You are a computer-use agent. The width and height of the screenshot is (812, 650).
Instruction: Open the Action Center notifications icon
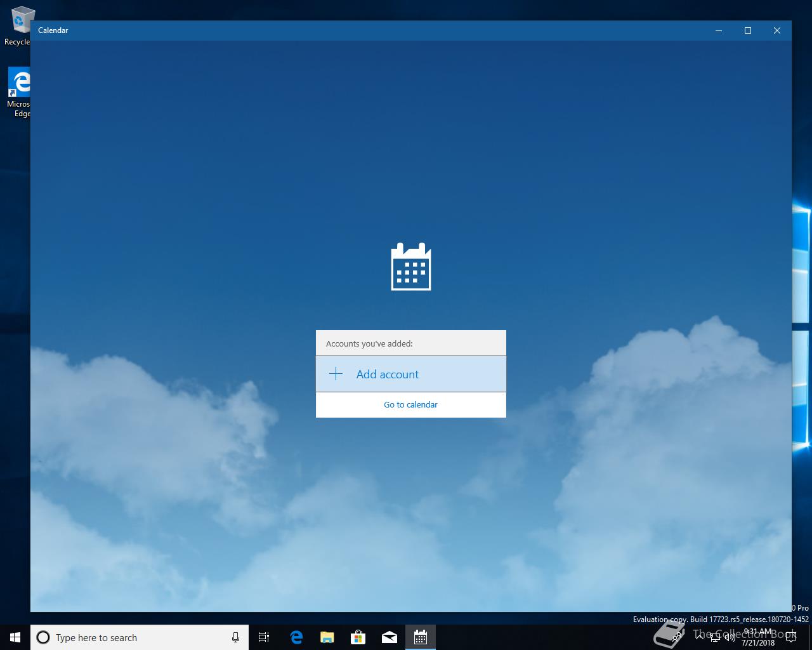pyautogui.click(x=790, y=637)
